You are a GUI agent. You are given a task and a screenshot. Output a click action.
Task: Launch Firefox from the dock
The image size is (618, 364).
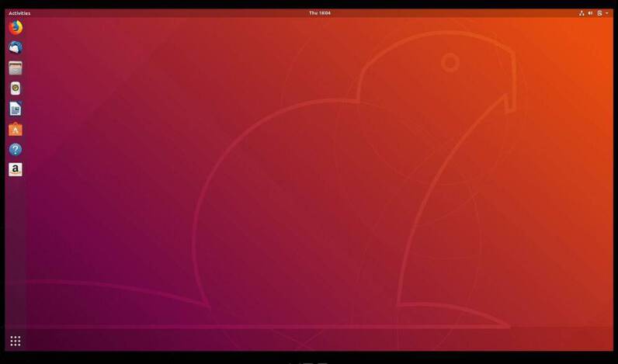point(16,28)
